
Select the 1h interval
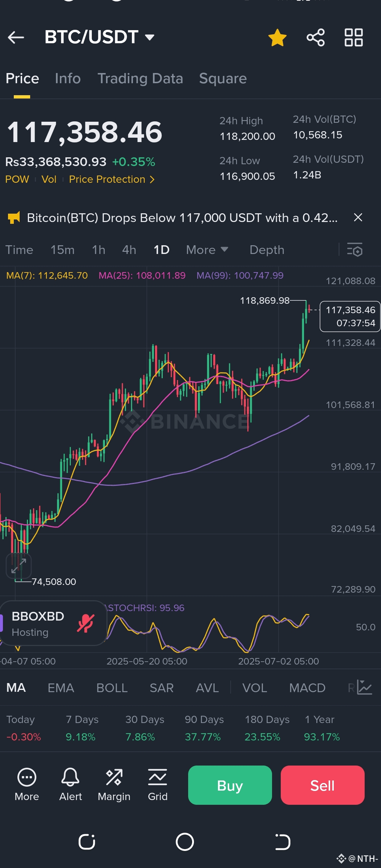tap(98, 250)
